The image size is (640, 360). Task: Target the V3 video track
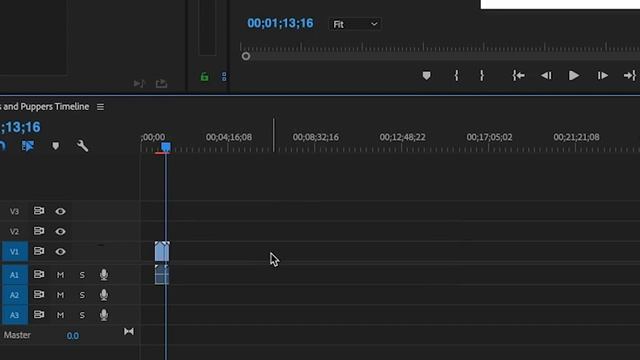coord(14,211)
